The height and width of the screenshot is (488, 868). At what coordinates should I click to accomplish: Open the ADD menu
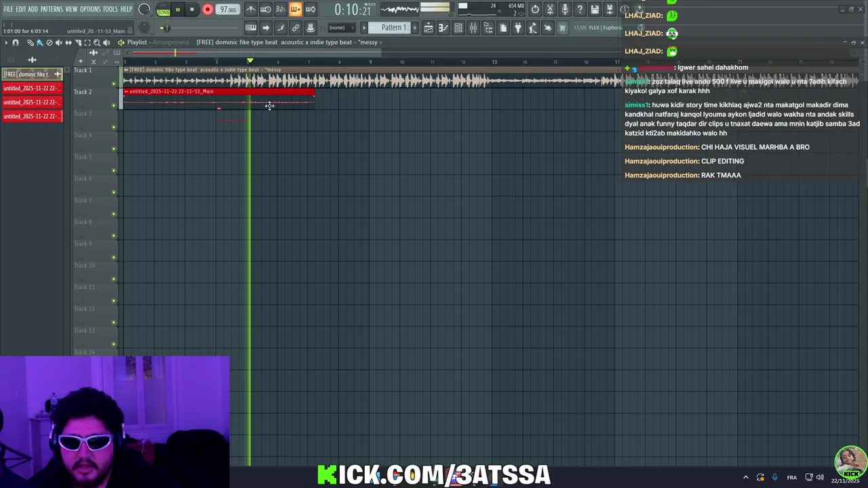click(x=33, y=9)
